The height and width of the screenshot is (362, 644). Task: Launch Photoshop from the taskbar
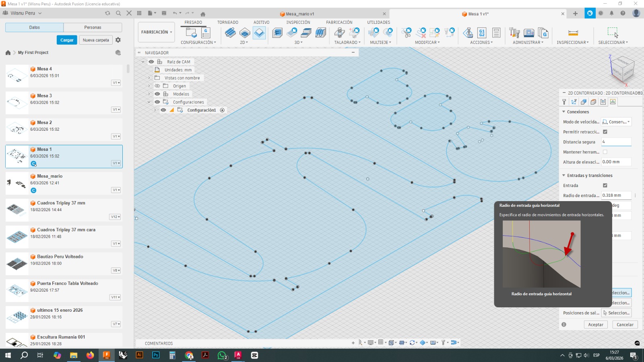[155, 355]
